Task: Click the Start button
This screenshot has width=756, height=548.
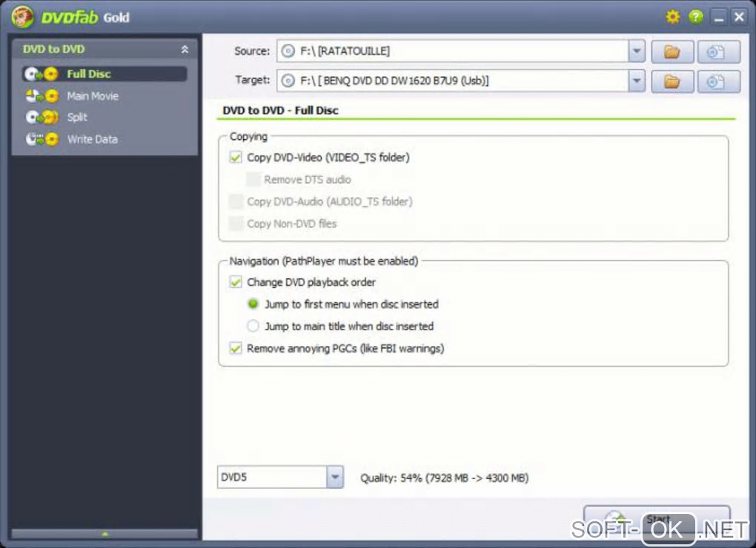Action: click(657, 518)
